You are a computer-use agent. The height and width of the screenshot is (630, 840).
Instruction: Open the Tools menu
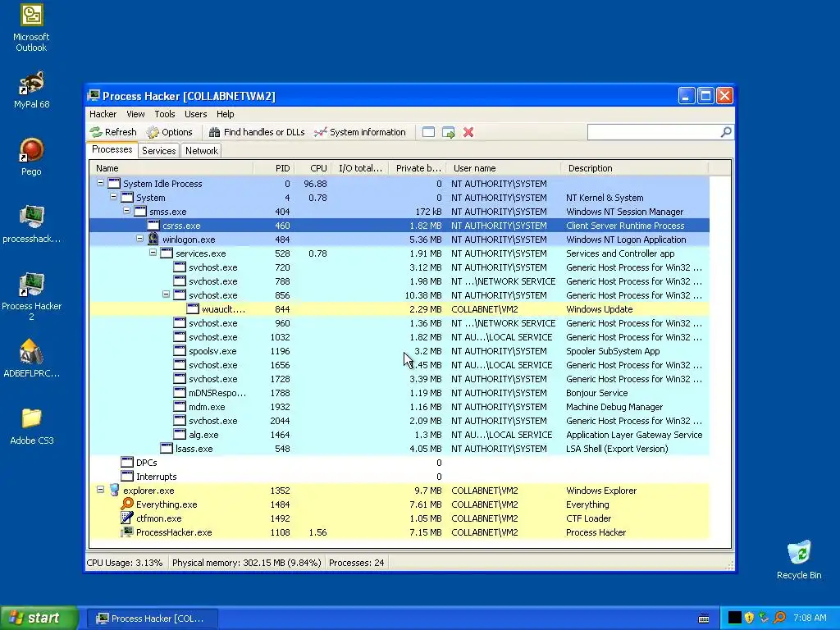(x=165, y=114)
